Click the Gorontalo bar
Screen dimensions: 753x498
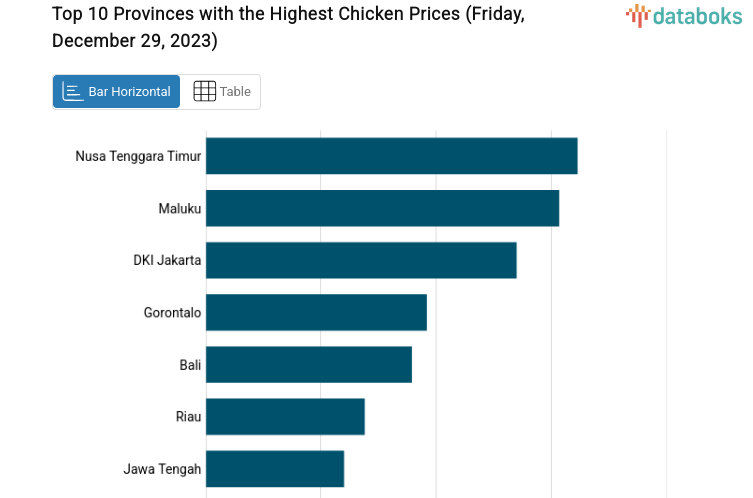(x=316, y=312)
